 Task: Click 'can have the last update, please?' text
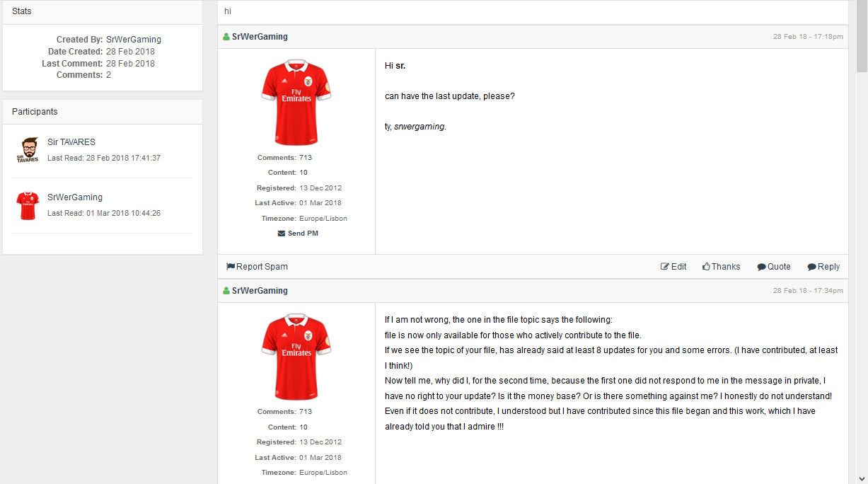pyautogui.click(x=450, y=96)
